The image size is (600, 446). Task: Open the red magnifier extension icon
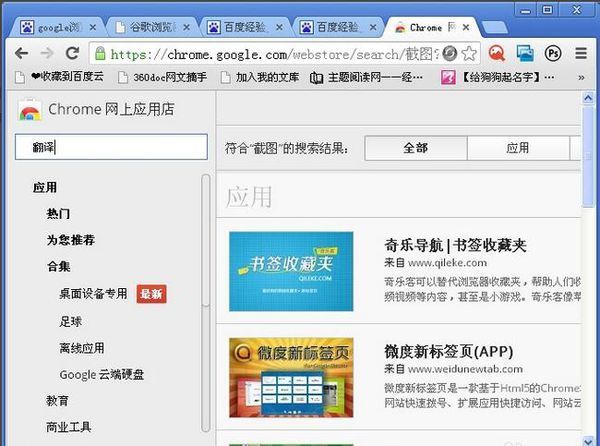point(497,53)
